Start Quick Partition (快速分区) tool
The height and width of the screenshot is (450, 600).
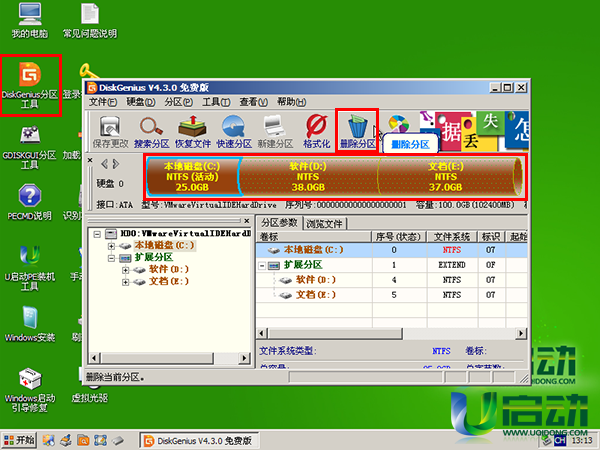tap(234, 132)
